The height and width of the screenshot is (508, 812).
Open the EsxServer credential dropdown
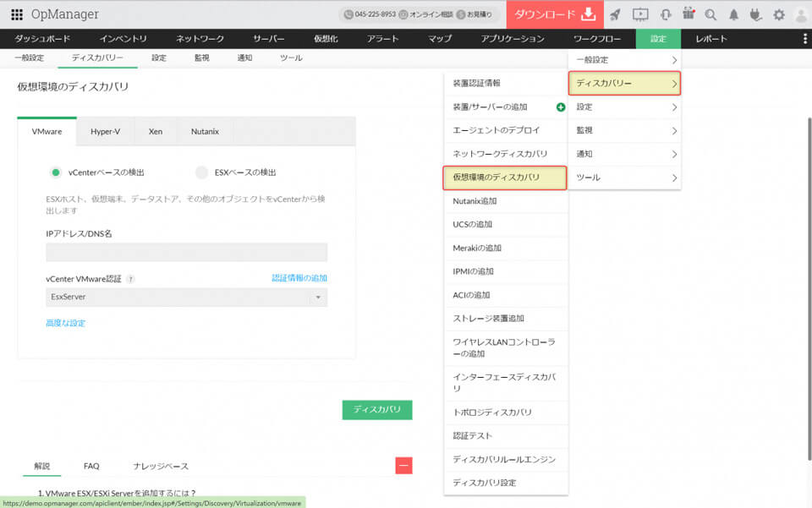click(186, 297)
